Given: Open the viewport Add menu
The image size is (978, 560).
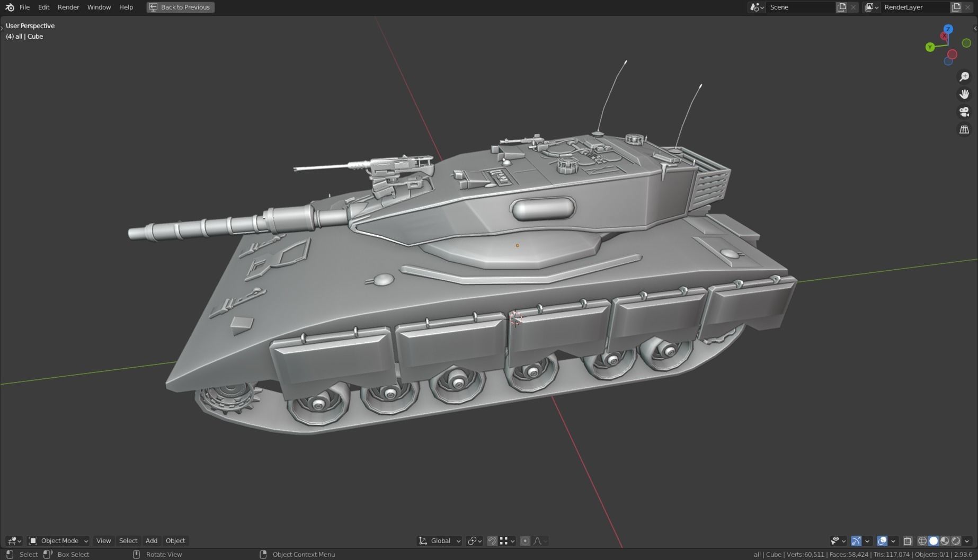Looking at the screenshot, I should [x=152, y=540].
